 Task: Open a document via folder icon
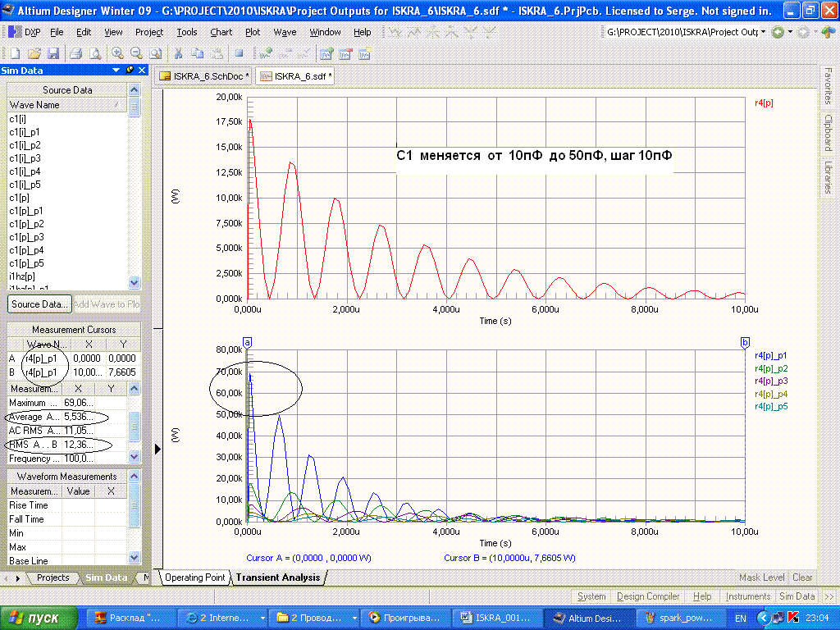tap(34, 53)
